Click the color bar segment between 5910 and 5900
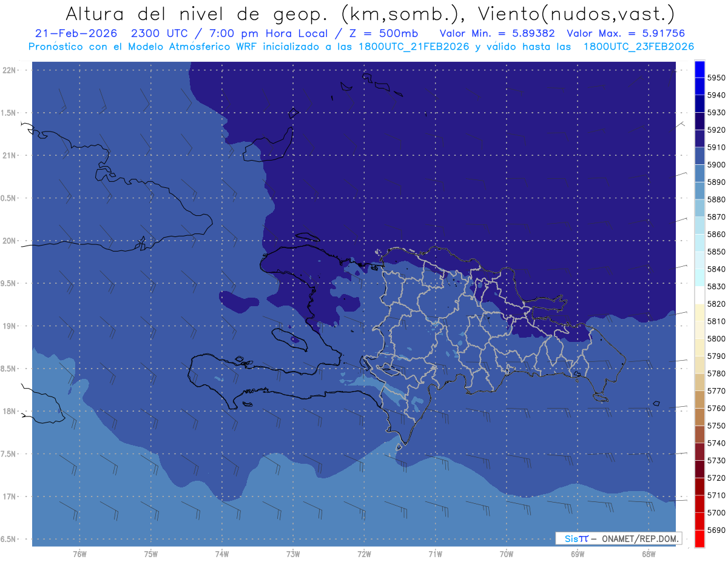This screenshot has height=562, width=728. (x=699, y=156)
